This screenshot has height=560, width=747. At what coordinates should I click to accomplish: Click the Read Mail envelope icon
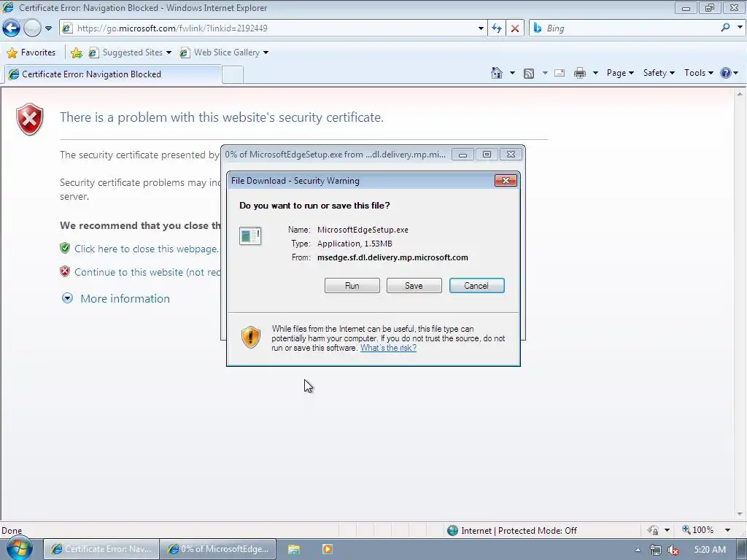560,74
